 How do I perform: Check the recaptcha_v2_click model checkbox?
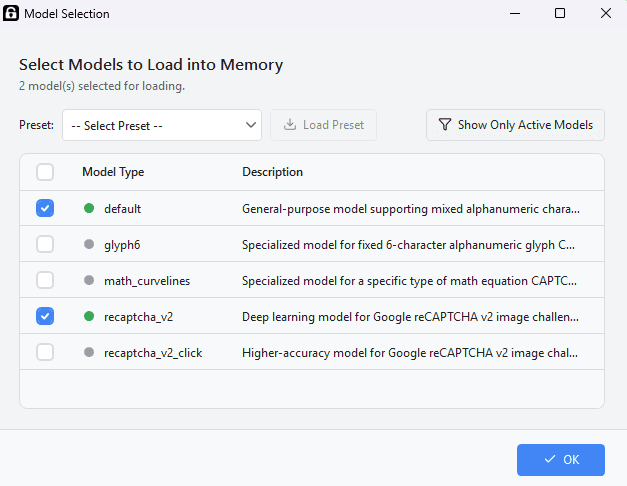pos(45,352)
